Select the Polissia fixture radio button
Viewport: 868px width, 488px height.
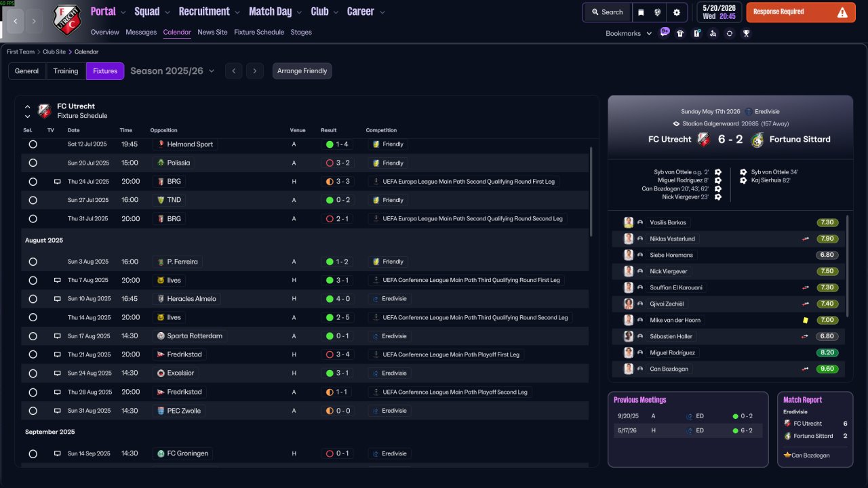click(x=33, y=163)
